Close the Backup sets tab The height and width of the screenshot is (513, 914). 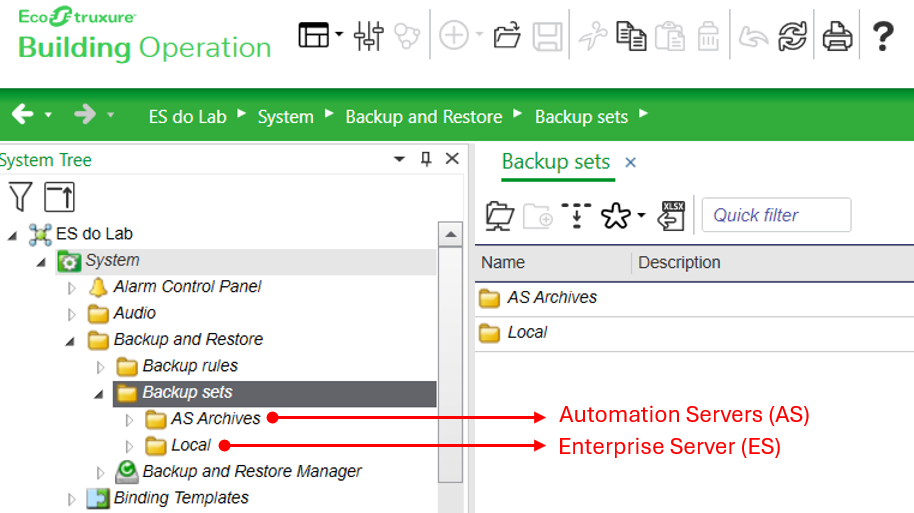630,163
